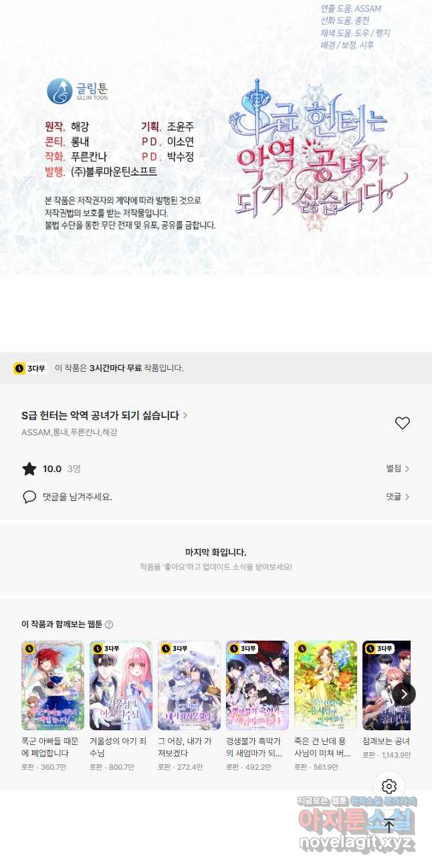Image resolution: width=432 pixels, height=868 pixels.
Task: Click the star rating icon
Action: pos(29,469)
